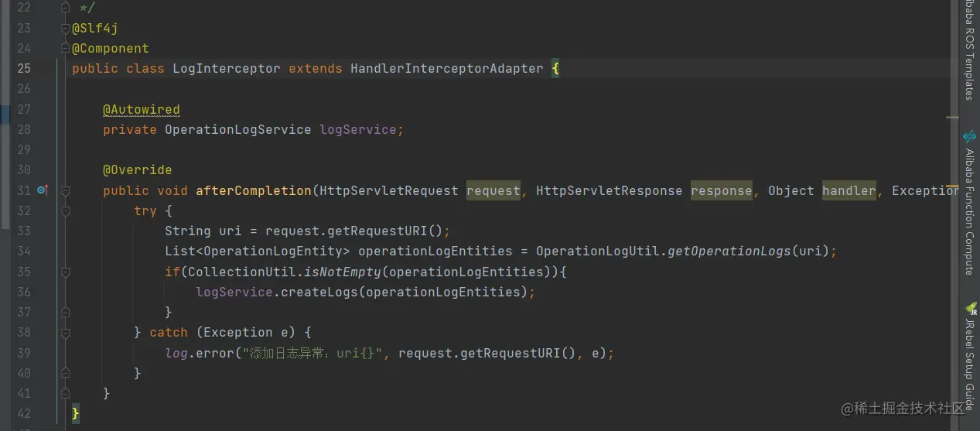Click the @Autowired annotation
980x431 pixels.
click(x=142, y=109)
